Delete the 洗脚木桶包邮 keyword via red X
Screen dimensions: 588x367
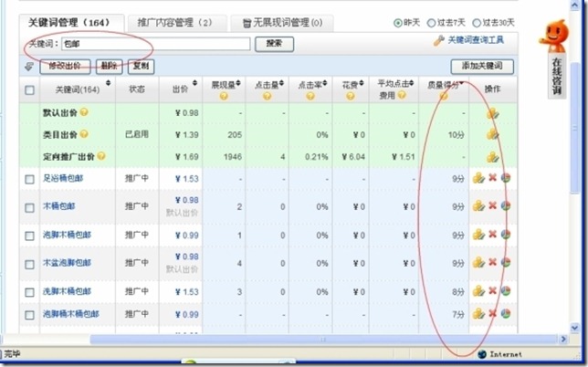click(x=492, y=291)
